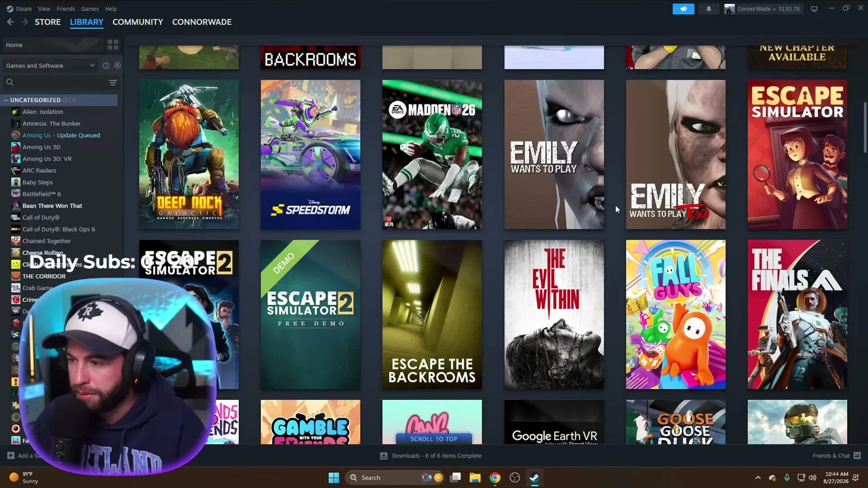Show recent activity sort (clock icon)

pos(106,66)
